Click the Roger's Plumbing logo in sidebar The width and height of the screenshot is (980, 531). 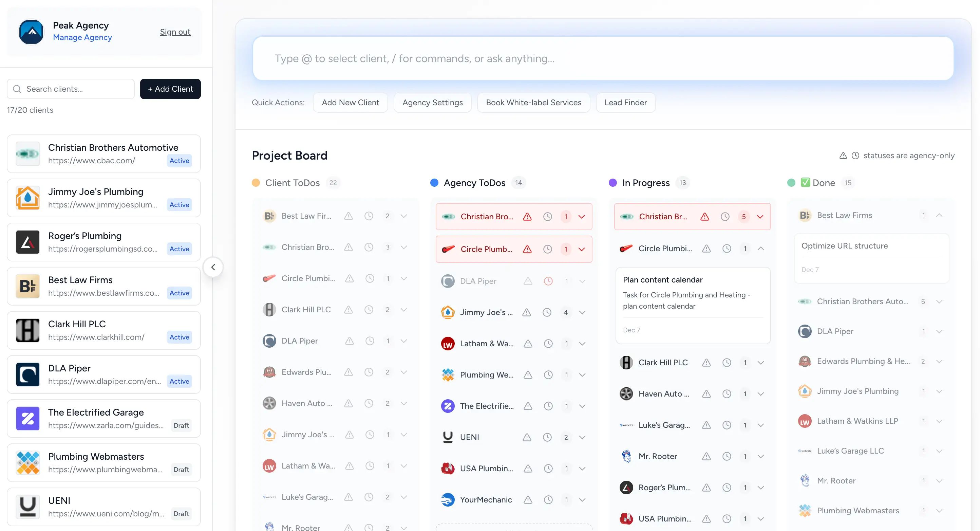pos(28,242)
